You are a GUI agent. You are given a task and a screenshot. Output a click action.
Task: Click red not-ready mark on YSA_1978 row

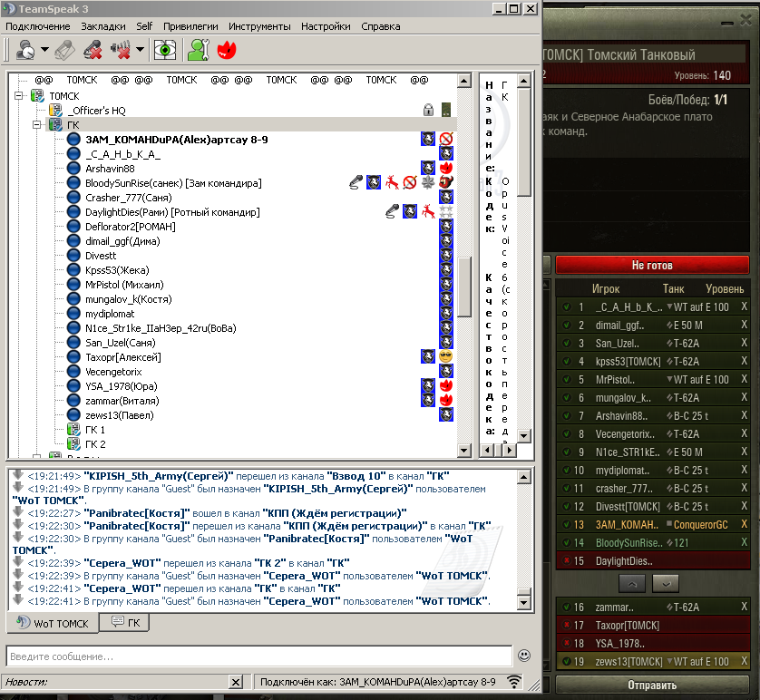565,643
